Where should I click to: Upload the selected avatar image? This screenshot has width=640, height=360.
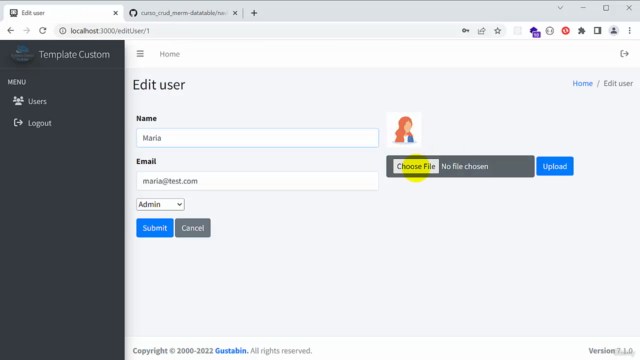point(555,166)
